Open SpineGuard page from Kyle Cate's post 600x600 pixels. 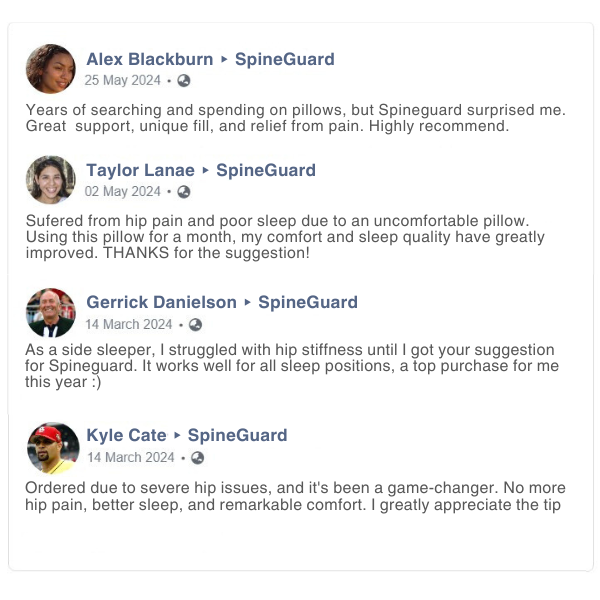point(237,435)
